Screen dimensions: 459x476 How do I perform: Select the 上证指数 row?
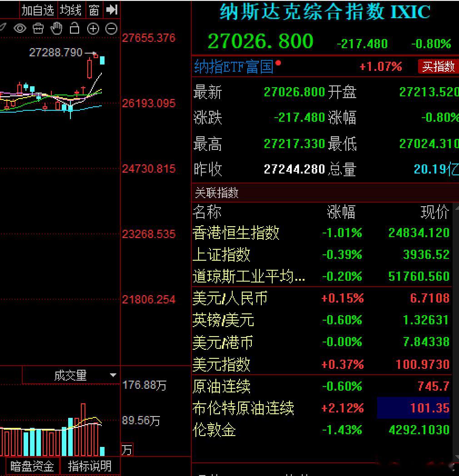[x=321, y=254]
